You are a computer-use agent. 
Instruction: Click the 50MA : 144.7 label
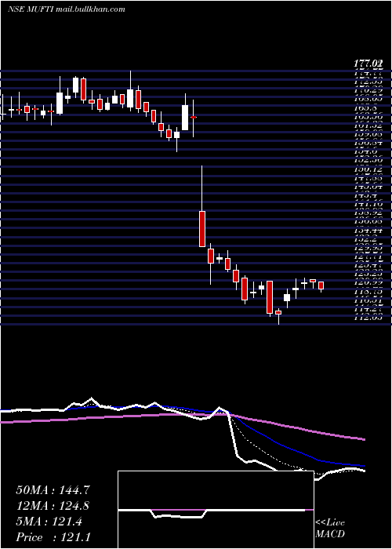click(53, 490)
